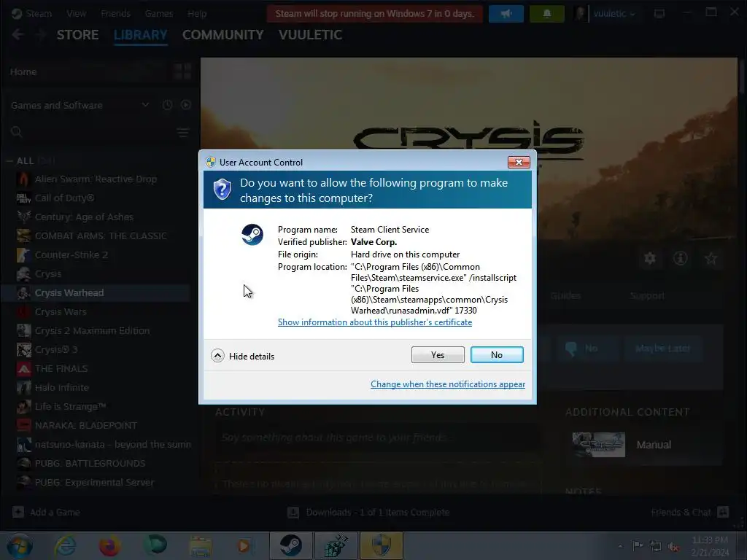Launch Firefox from taskbar
This screenshot has width=747, height=560.
point(109,545)
